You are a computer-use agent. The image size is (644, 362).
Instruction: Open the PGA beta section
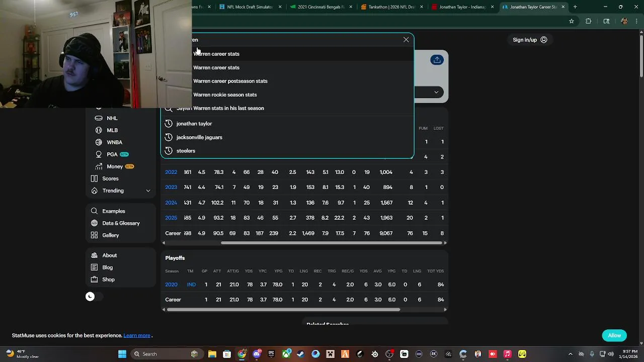click(x=112, y=154)
